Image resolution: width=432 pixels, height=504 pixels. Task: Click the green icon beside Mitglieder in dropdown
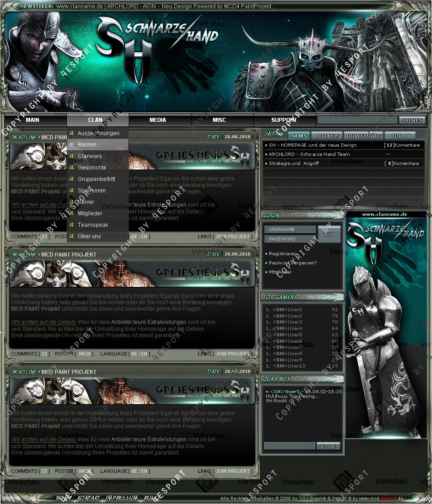(71, 214)
